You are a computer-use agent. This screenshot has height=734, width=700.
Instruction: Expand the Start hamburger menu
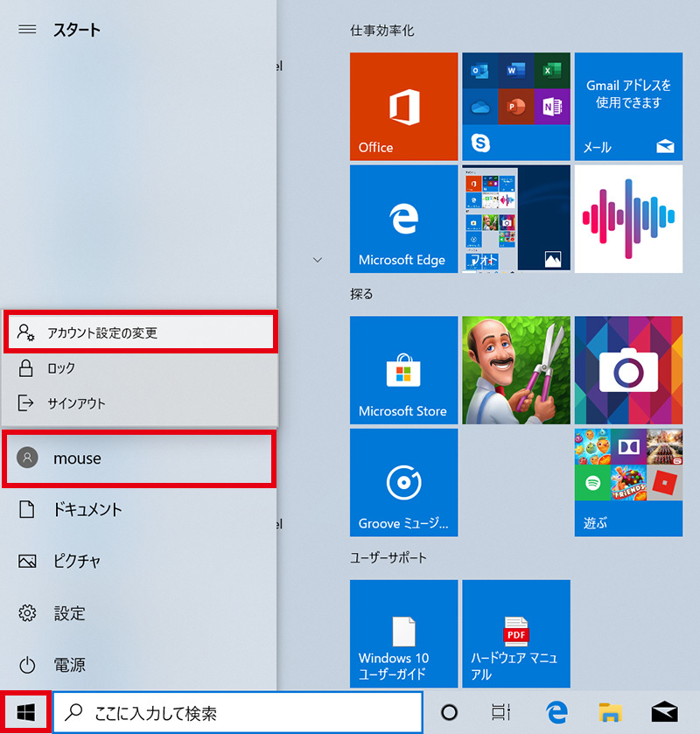click(27, 30)
